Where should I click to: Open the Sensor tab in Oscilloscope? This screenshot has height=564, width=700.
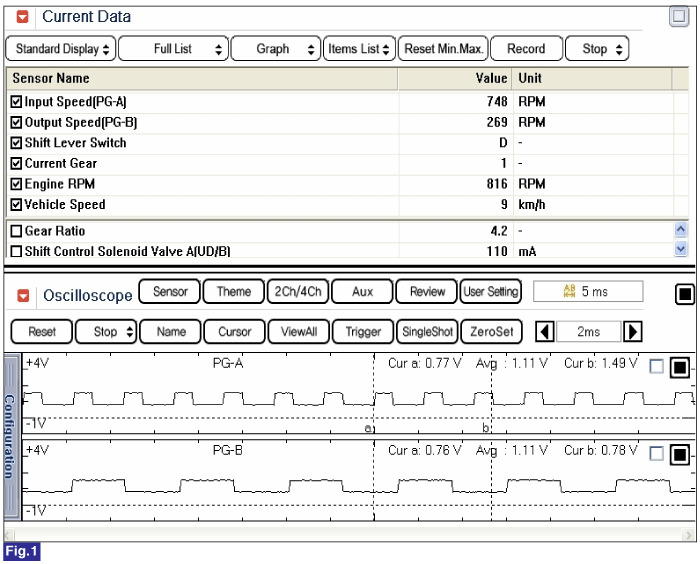click(170, 292)
